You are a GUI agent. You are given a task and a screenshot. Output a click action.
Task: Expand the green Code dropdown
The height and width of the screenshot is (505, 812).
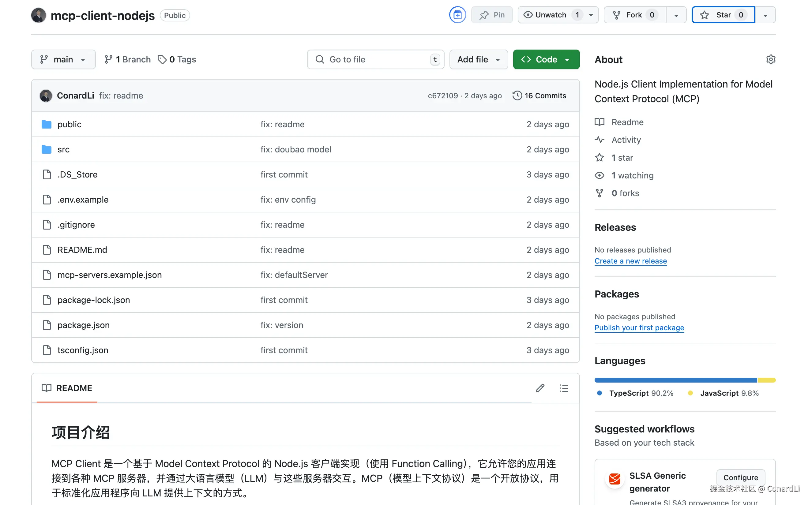pyautogui.click(x=546, y=59)
